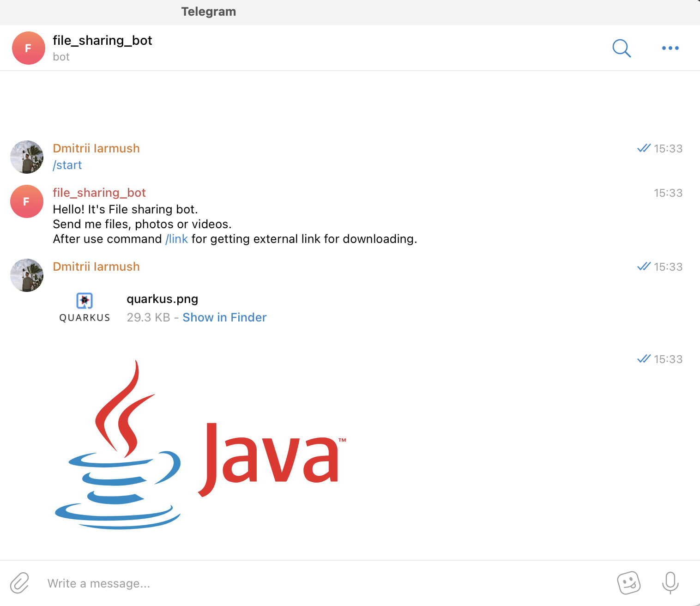700x606 pixels.
Task: Click Dmitrii's avatar next to quarkus.png message
Action: pyautogui.click(x=27, y=275)
